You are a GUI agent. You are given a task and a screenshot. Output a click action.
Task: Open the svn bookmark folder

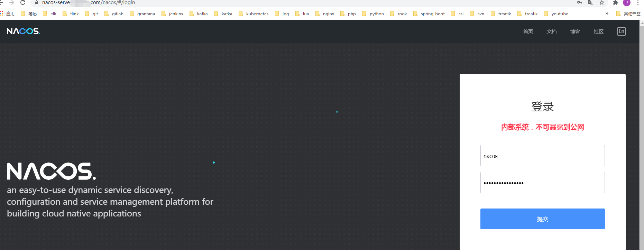[x=477, y=13]
